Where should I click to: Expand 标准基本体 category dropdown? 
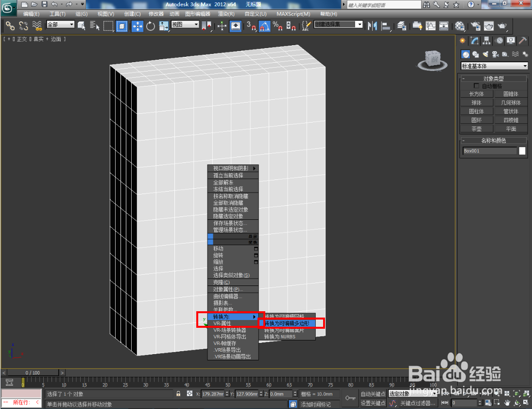click(494, 66)
